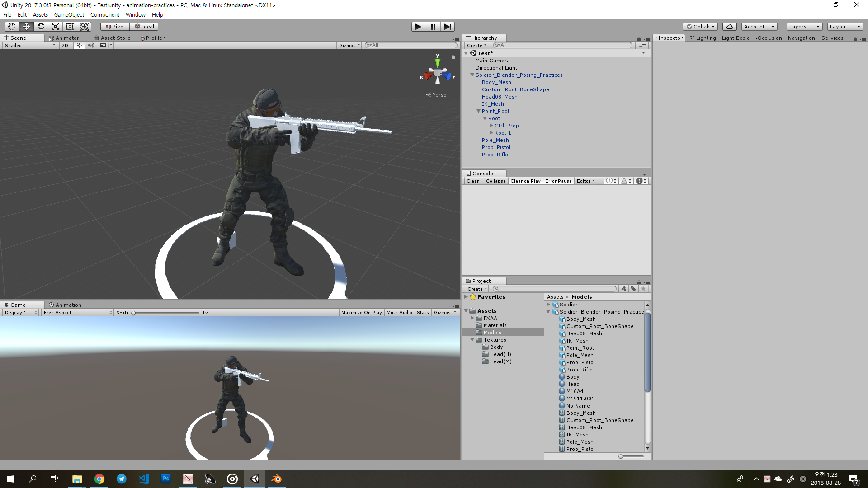Open Shaded draw mode dropdown
This screenshot has width=868, height=488.
click(x=30, y=45)
